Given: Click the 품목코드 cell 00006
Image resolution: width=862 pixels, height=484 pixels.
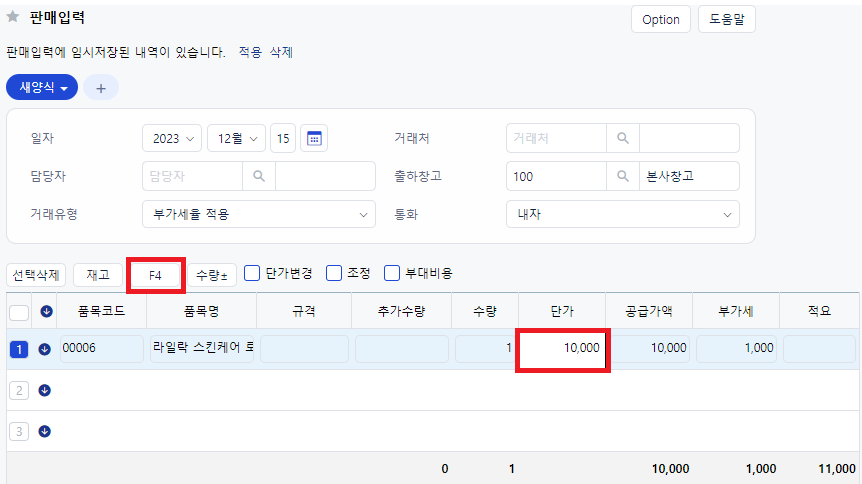Looking at the screenshot, I should point(102,349).
